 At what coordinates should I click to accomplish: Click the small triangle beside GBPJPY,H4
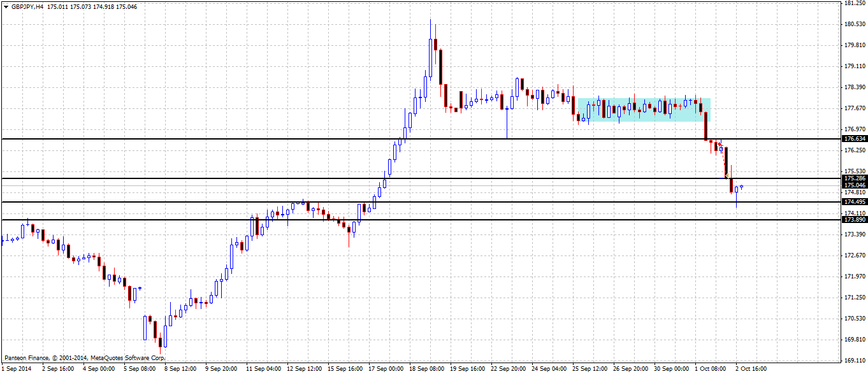click(6, 6)
